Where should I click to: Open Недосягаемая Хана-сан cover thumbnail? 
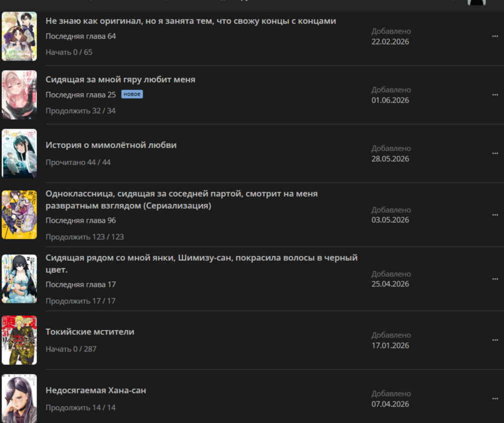[x=20, y=398]
